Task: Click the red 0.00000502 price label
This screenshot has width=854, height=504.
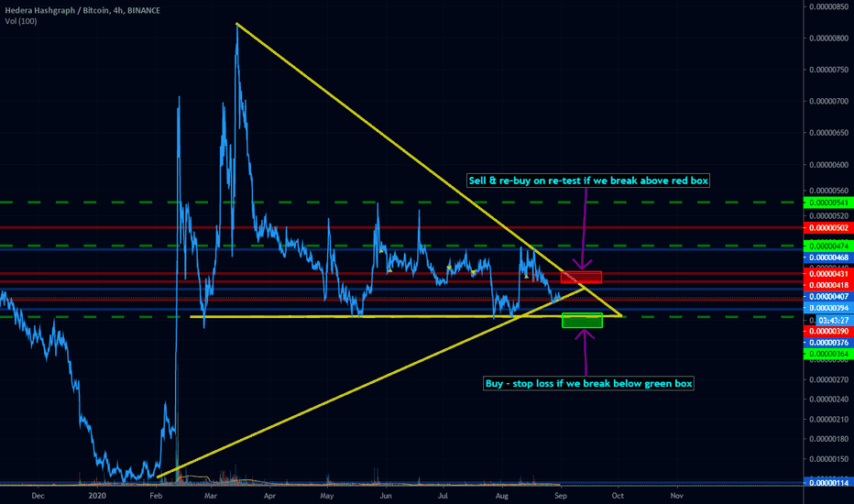Action: 828,228
